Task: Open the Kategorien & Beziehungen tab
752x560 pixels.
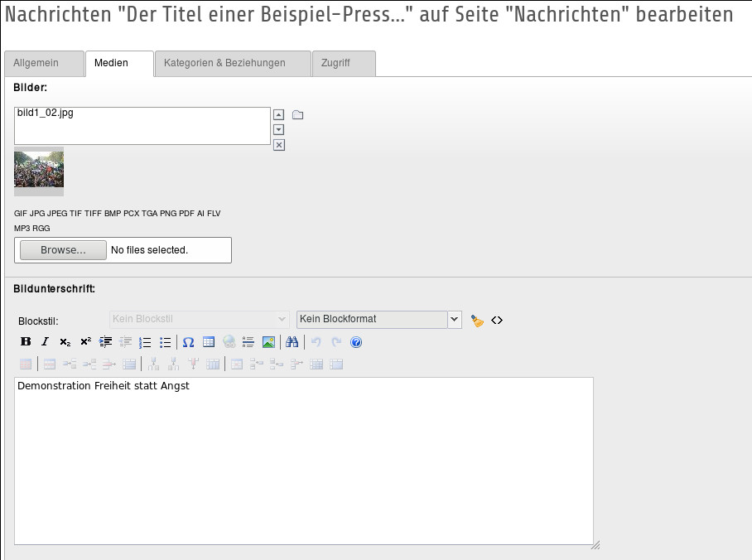Action: point(233,63)
